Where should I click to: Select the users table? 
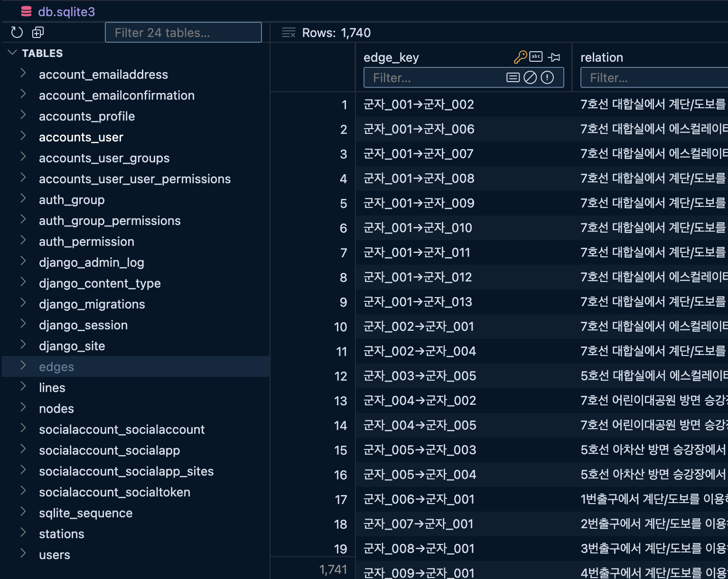click(x=54, y=554)
